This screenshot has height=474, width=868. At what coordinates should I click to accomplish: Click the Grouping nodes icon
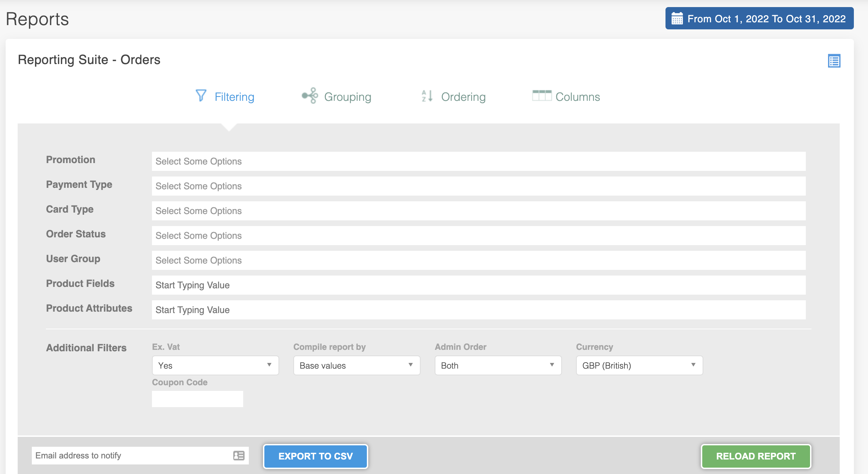pos(310,96)
